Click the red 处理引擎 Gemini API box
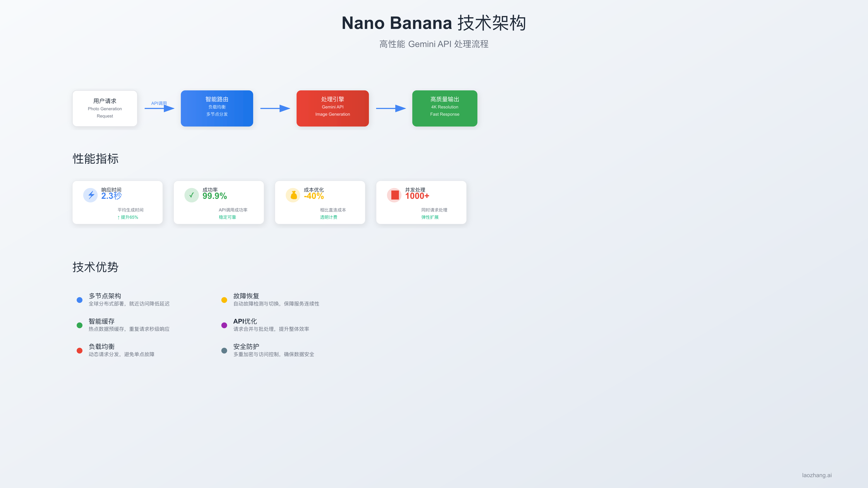 [333, 108]
